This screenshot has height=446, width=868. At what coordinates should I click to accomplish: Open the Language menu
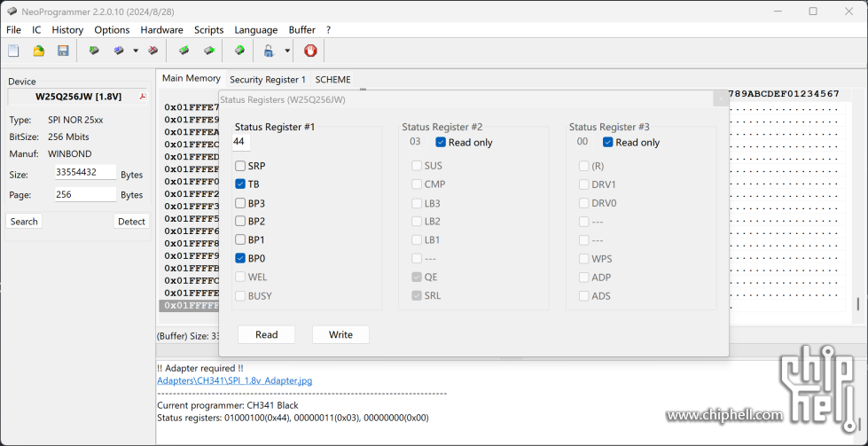(x=255, y=30)
